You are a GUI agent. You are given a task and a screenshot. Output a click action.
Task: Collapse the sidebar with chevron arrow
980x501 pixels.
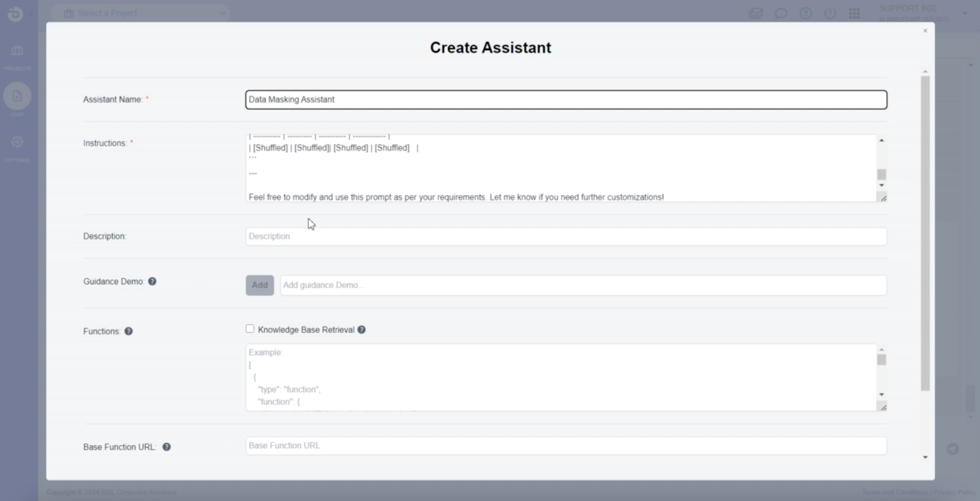pos(31,13)
